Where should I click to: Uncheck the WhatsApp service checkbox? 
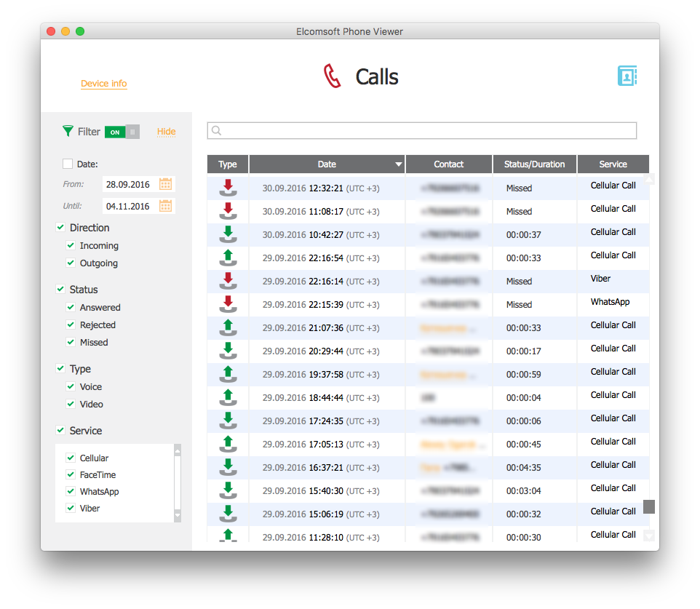point(71,492)
